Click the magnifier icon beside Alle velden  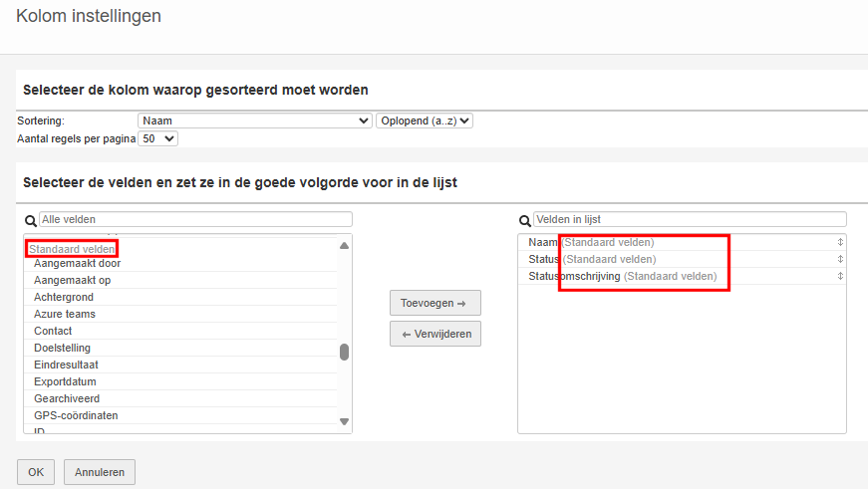30,221
